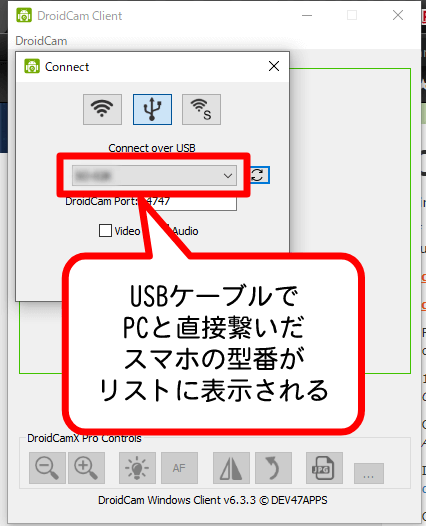Click the mirror flip video icon

tap(231, 468)
